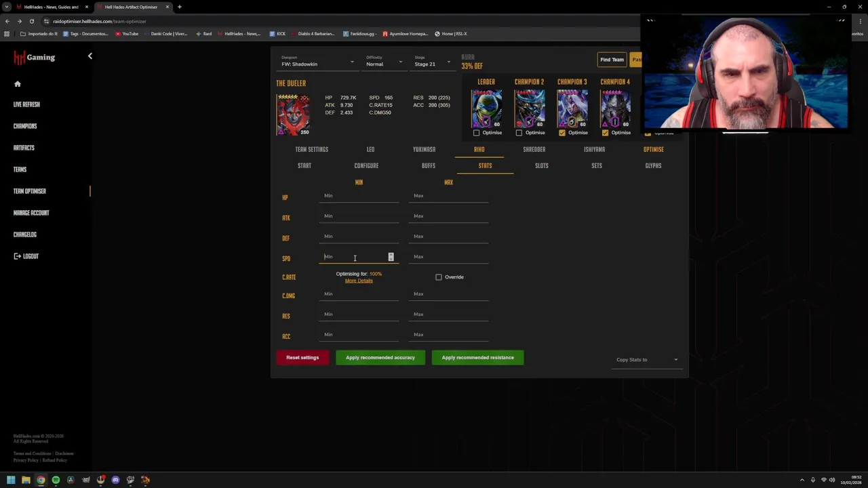The image size is (868, 488).
Task: Click the Reset settings button
Action: pyautogui.click(x=302, y=358)
